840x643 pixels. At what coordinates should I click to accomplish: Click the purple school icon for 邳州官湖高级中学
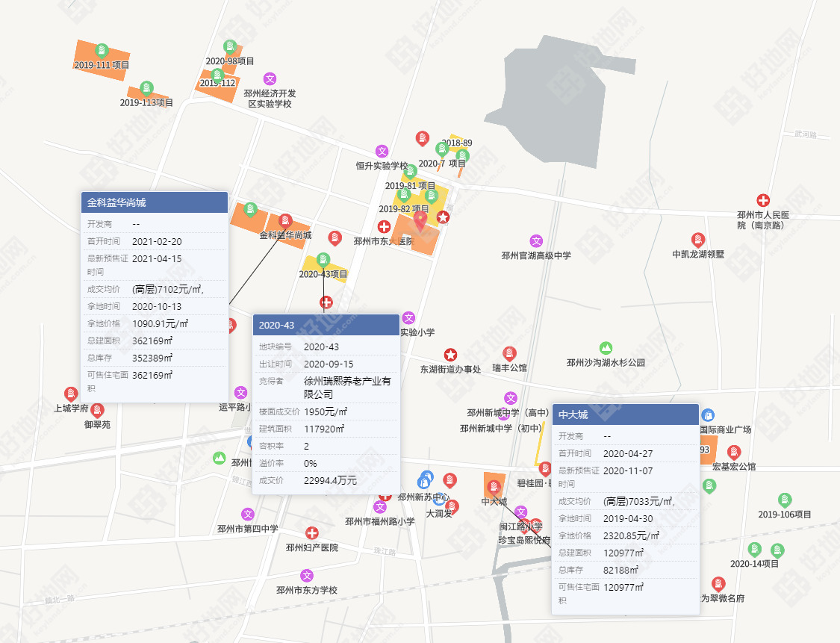[536, 241]
